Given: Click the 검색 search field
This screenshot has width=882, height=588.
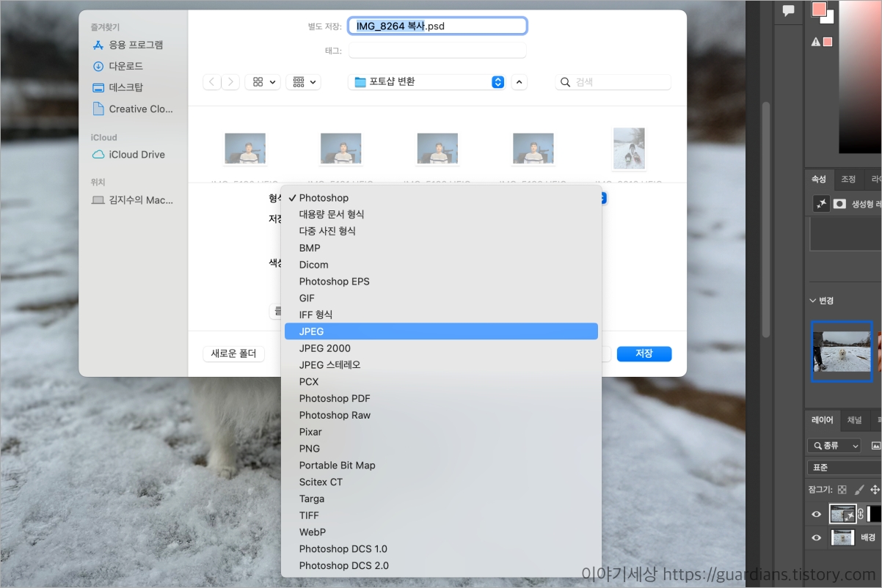Looking at the screenshot, I should pos(613,82).
